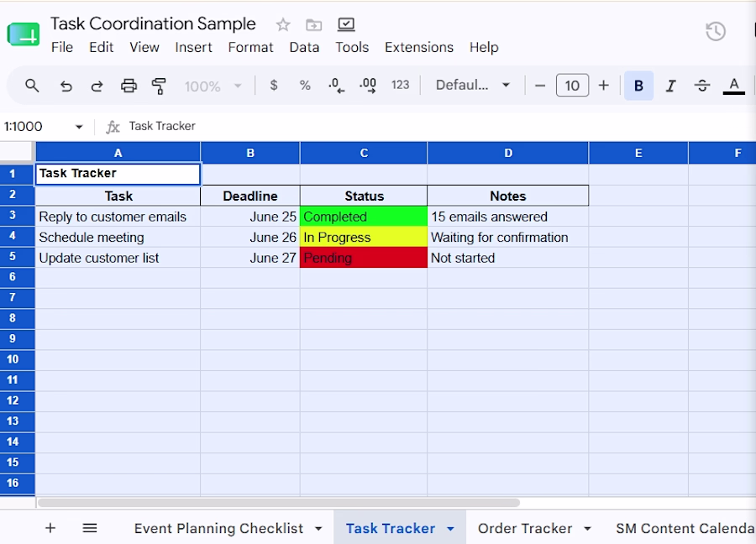Viewport: 756px width, 544px height.
Task: Open the Format menu
Action: (250, 47)
